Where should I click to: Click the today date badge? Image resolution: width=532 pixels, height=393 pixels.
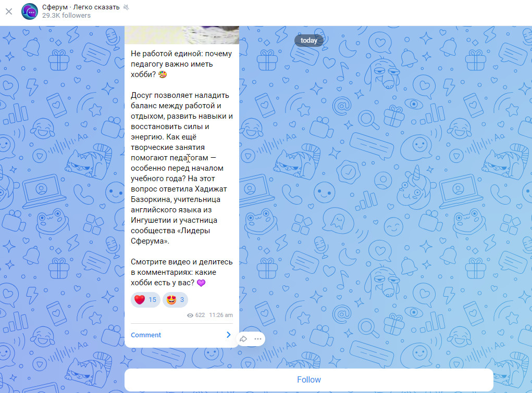coord(309,41)
